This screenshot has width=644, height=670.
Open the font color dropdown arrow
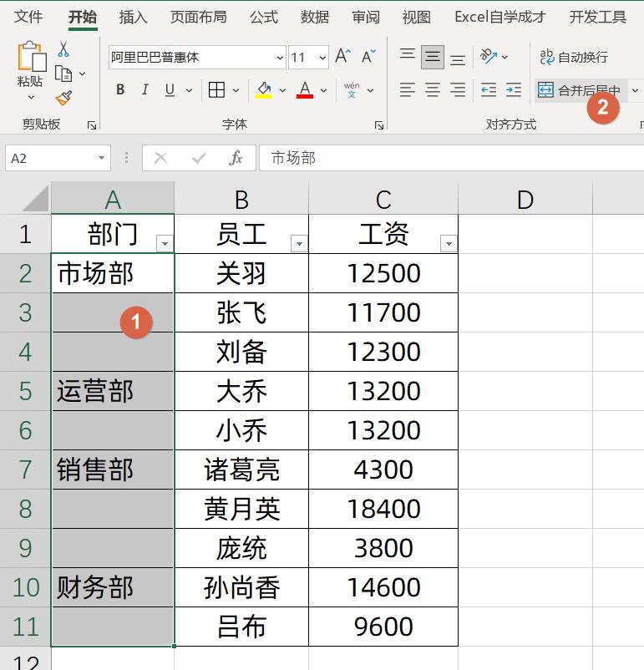pyautogui.click(x=323, y=90)
